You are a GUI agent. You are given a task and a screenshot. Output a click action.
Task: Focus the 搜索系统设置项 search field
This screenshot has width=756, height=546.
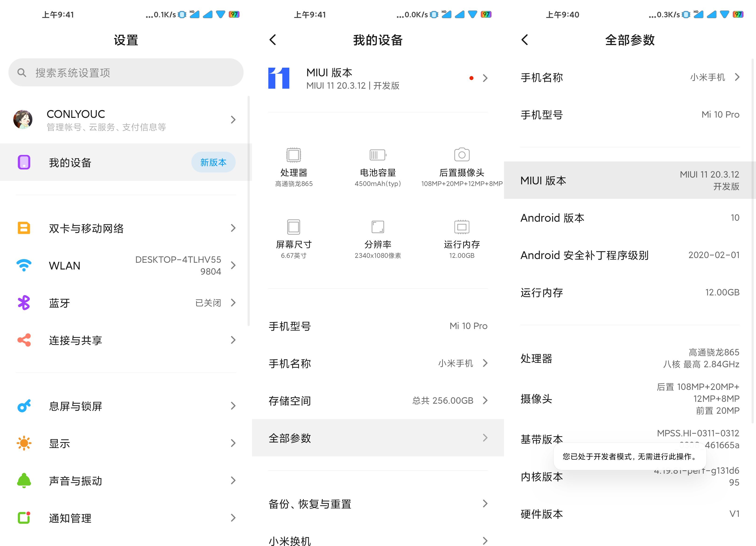[126, 73]
